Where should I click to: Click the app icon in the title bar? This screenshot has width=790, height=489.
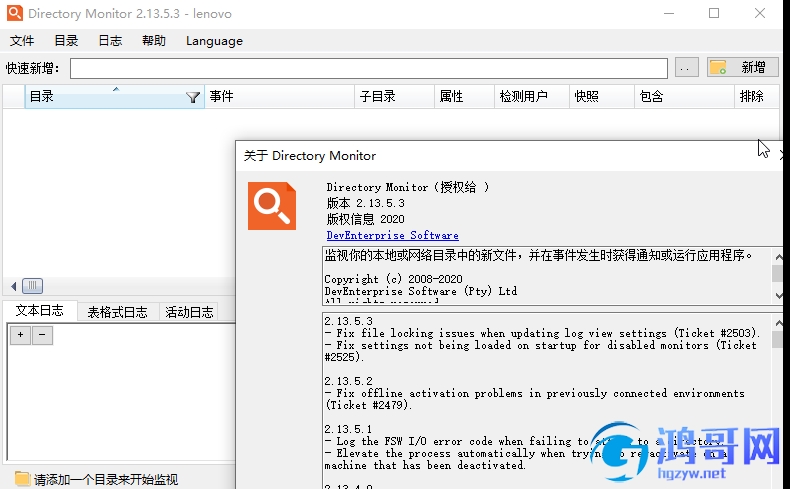[15, 13]
